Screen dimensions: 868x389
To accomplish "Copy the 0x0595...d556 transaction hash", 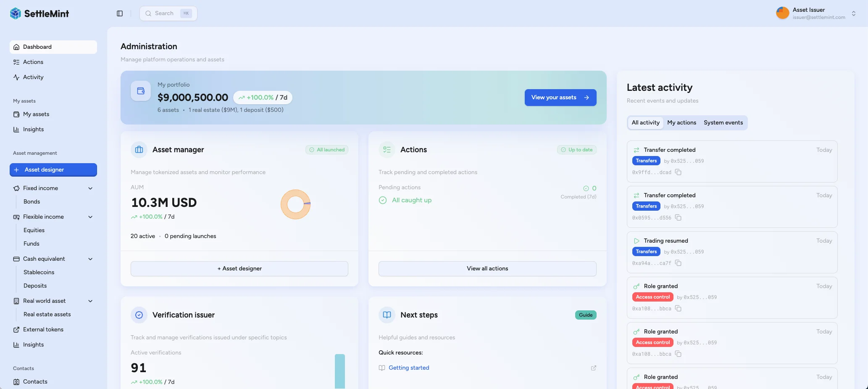I will click(678, 218).
